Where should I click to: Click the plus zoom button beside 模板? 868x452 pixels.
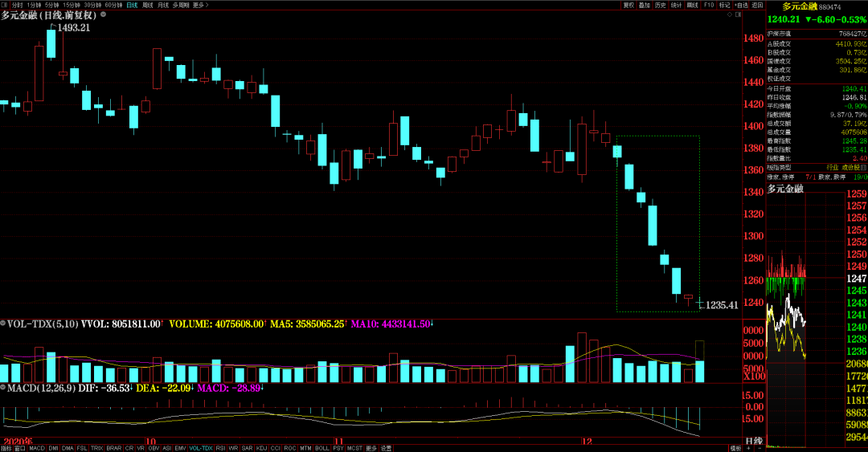[x=748, y=448]
